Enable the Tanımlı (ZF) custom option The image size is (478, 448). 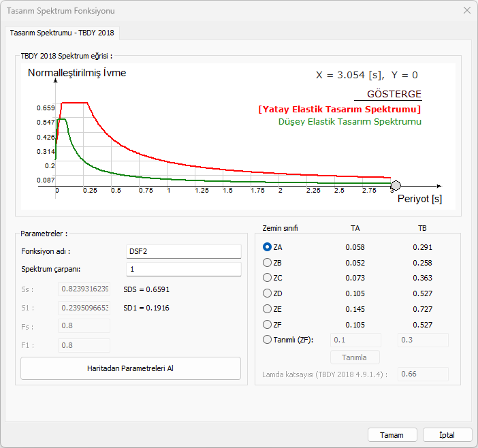268,340
